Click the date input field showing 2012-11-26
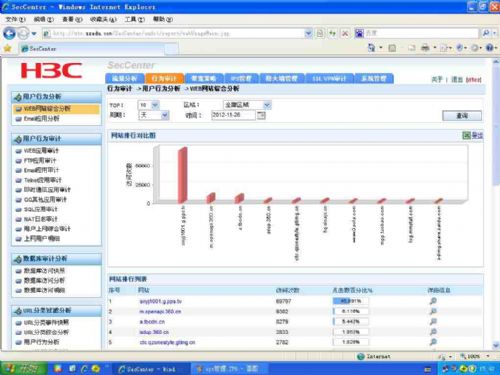This screenshot has height=375, width=500. [x=233, y=115]
